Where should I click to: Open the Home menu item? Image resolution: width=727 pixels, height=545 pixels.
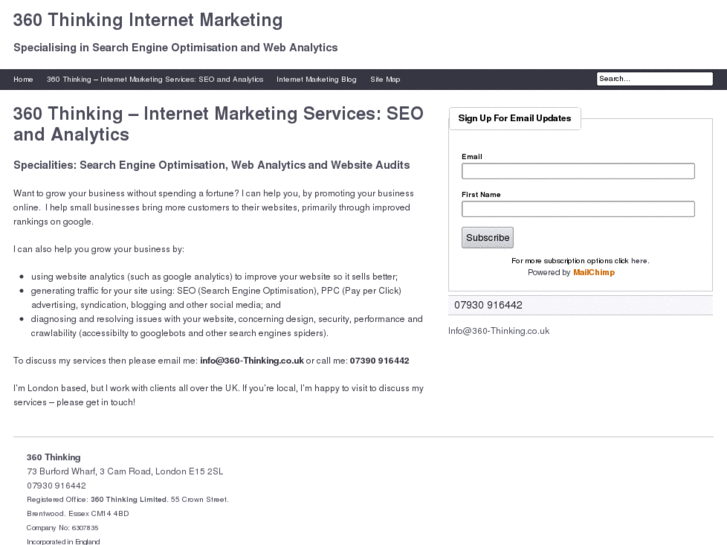pyautogui.click(x=23, y=79)
